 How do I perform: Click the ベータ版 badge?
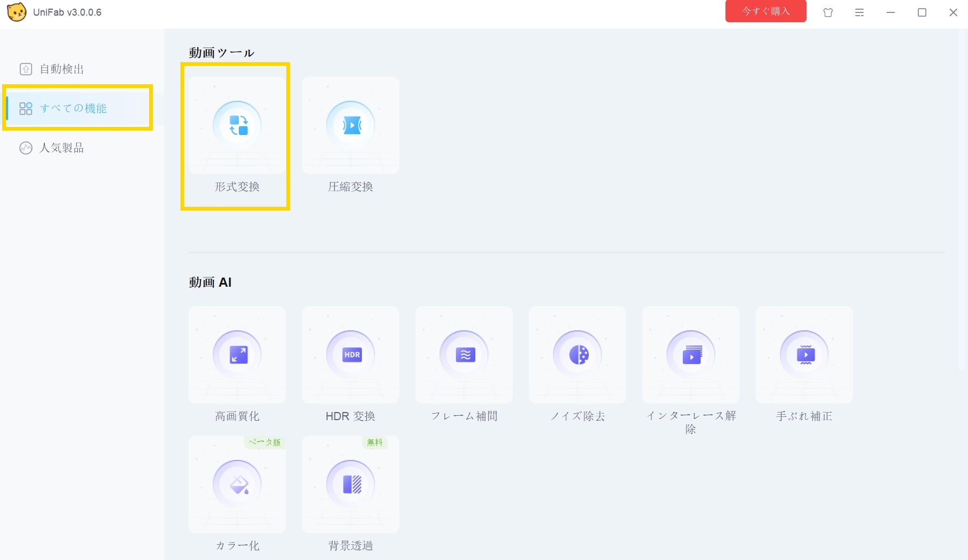point(265,442)
